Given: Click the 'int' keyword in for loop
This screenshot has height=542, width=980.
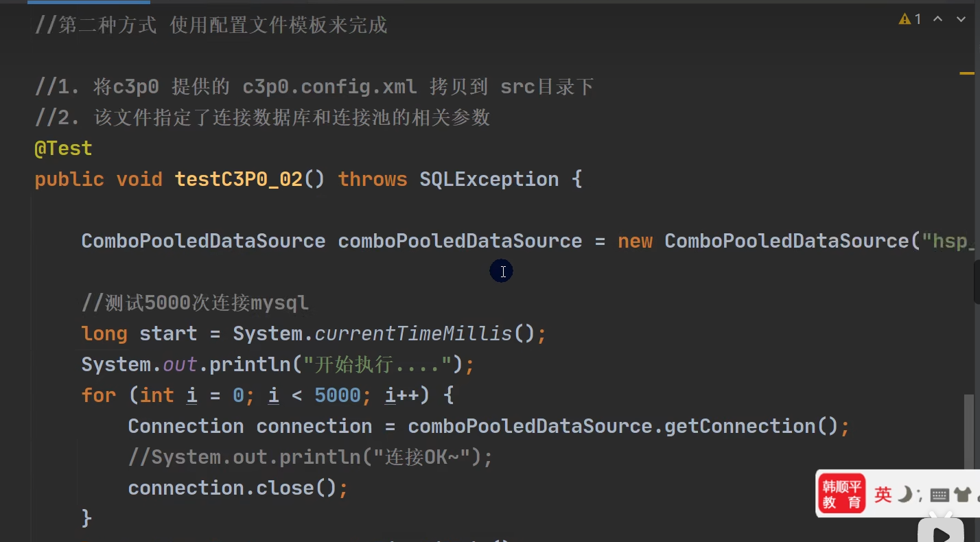Looking at the screenshot, I should (156, 395).
